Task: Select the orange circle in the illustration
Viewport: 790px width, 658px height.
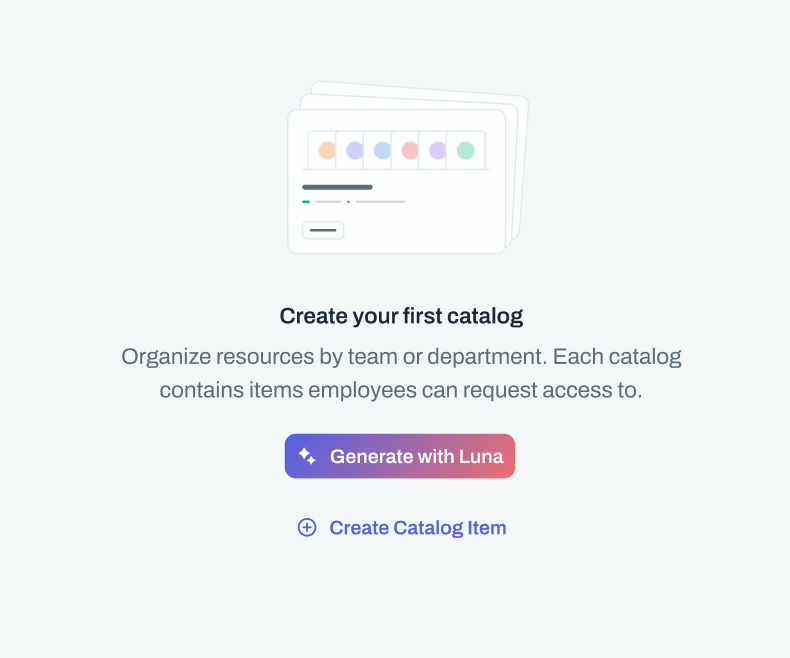Action: point(327,151)
